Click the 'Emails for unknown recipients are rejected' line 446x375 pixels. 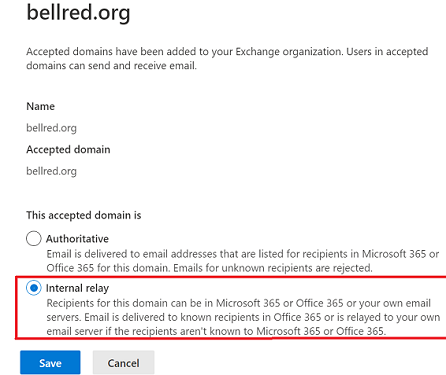click(209, 268)
